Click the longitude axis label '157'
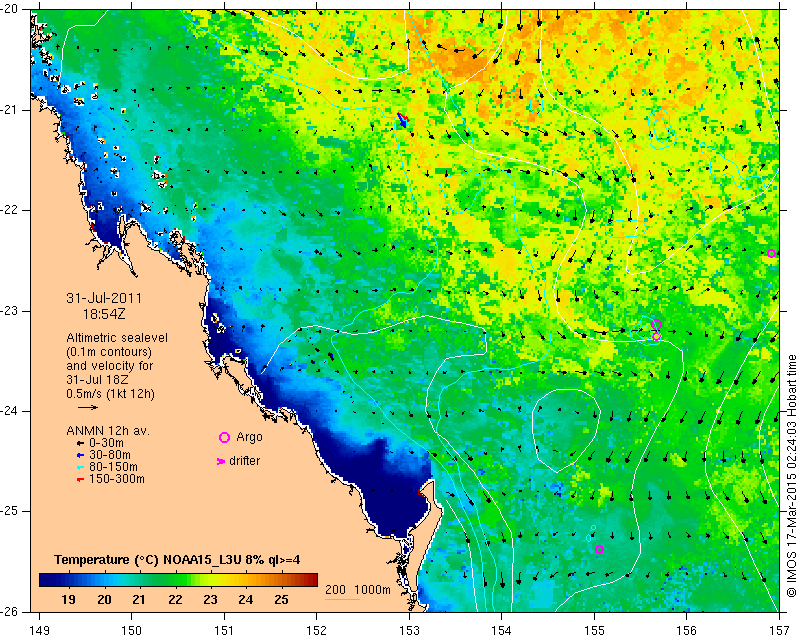This screenshot has height=640, width=800. click(779, 630)
